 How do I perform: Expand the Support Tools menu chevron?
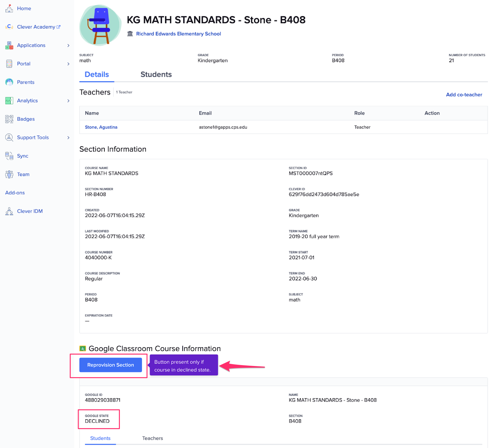68,137
